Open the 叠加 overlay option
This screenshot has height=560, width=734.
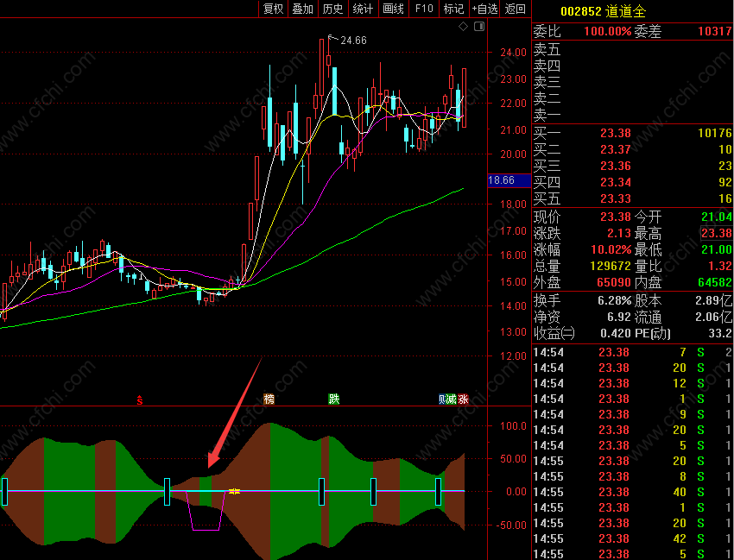click(303, 9)
